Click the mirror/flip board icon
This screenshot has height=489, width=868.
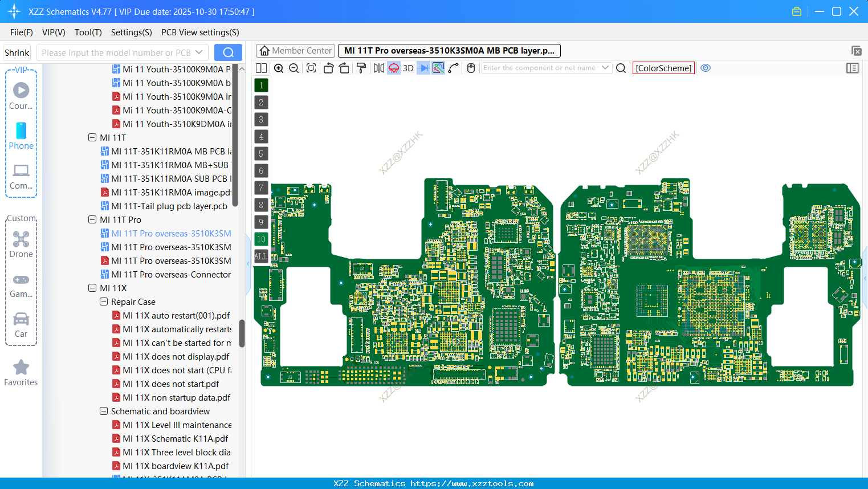click(378, 68)
